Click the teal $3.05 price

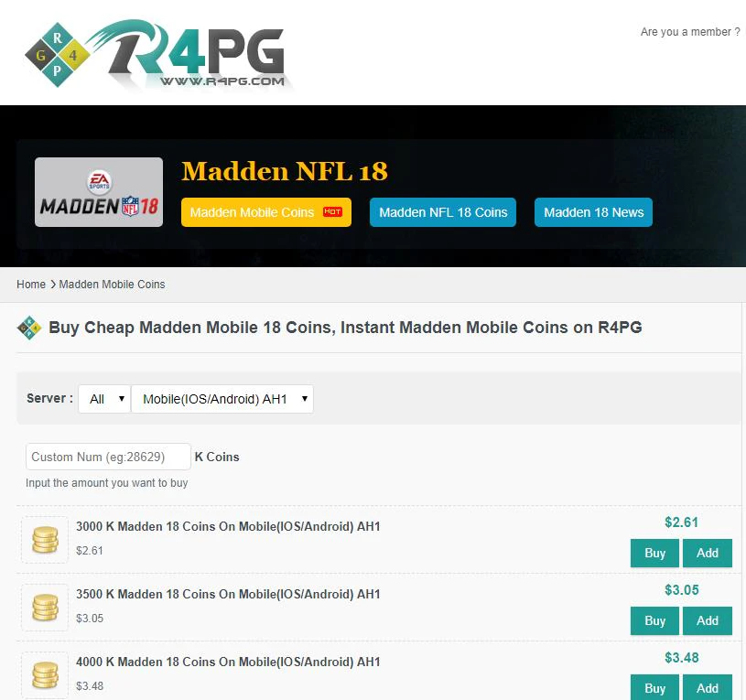(681, 589)
